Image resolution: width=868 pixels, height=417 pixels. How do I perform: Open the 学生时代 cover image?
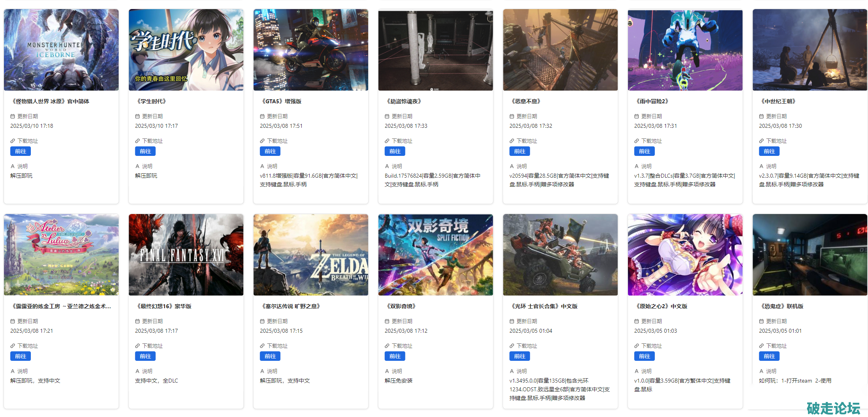pyautogui.click(x=186, y=50)
